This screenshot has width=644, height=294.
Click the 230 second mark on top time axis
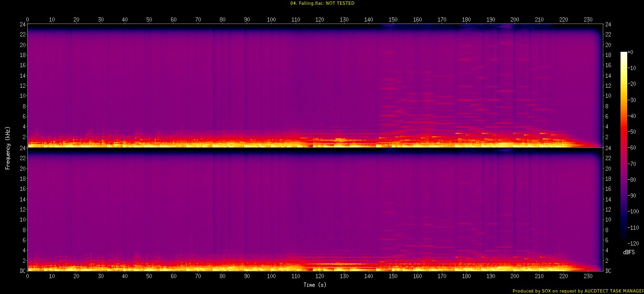point(588,20)
